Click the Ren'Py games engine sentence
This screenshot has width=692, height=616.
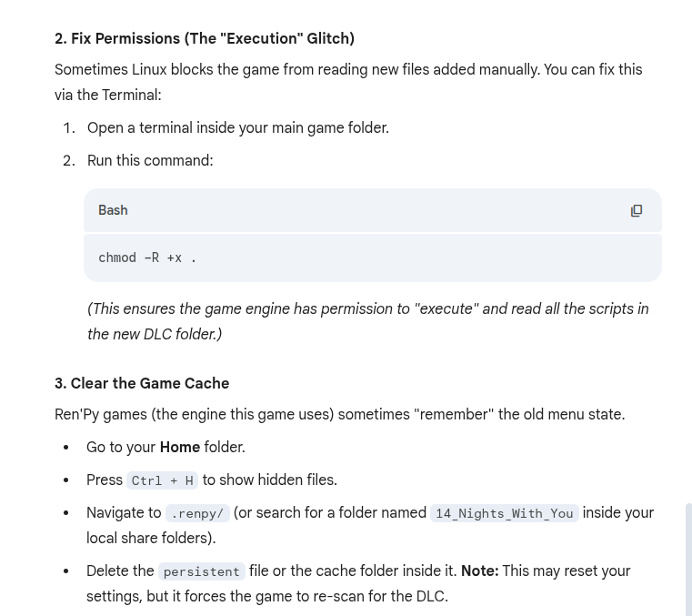[339, 414]
